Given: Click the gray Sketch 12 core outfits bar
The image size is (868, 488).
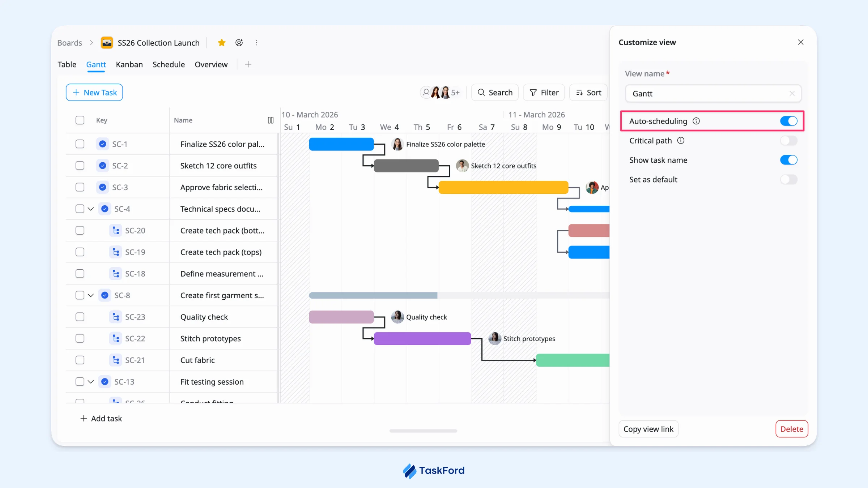Looking at the screenshot, I should (x=406, y=166).
